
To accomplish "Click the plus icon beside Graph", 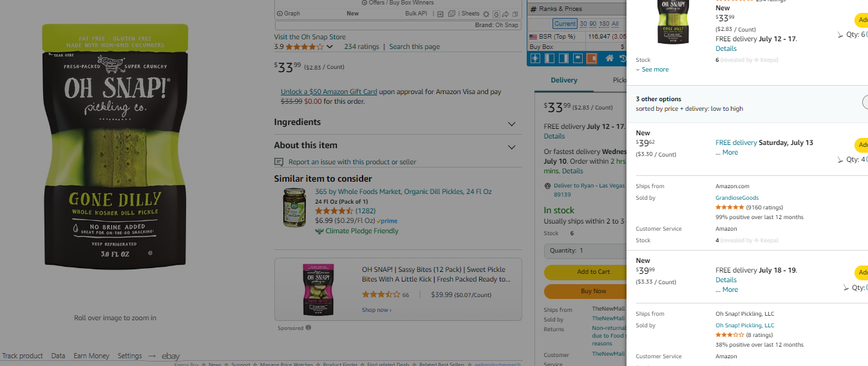I will [x=279, y=13].
